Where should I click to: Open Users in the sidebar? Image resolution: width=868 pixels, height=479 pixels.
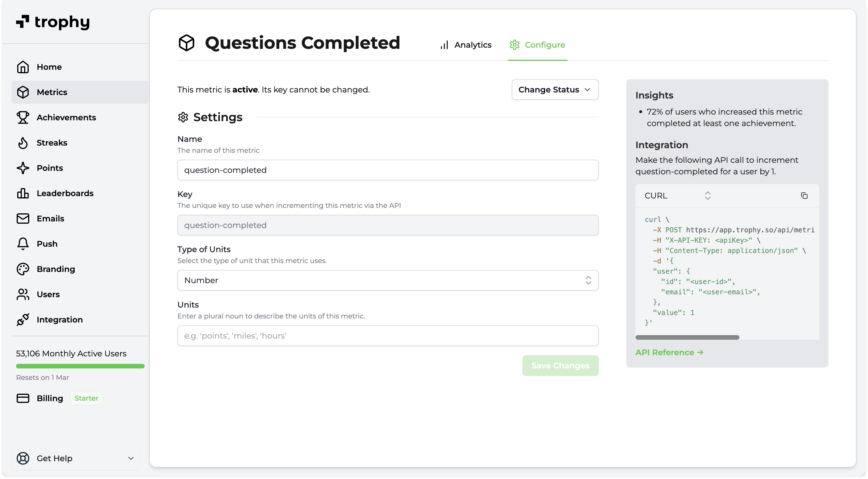click(x=48, y=294)
